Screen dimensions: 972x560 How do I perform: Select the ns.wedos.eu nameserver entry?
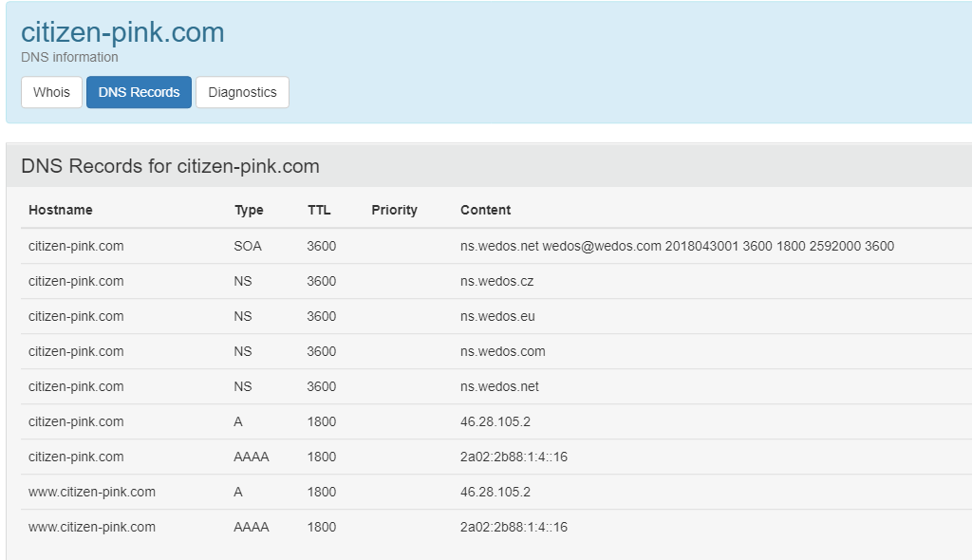point(497,316)
